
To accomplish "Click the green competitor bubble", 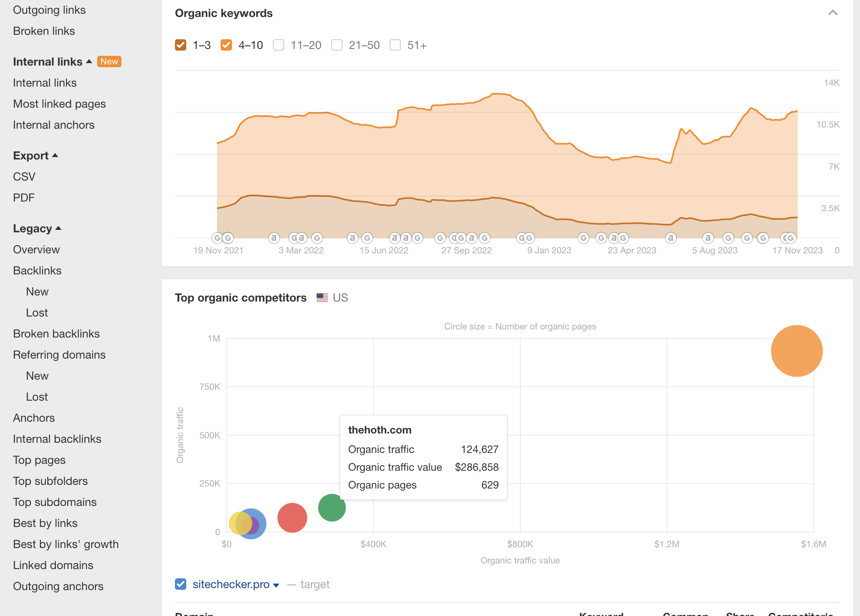I will [332, 508].
